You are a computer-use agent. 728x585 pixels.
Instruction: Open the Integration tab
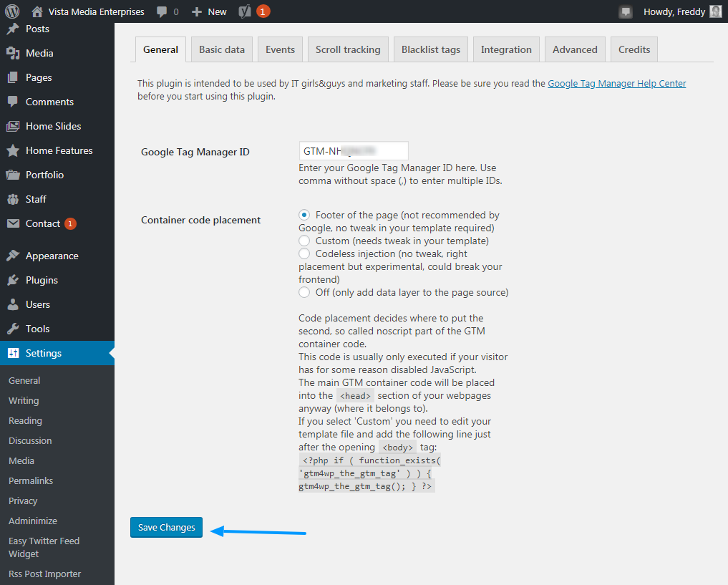pos(506,49)
